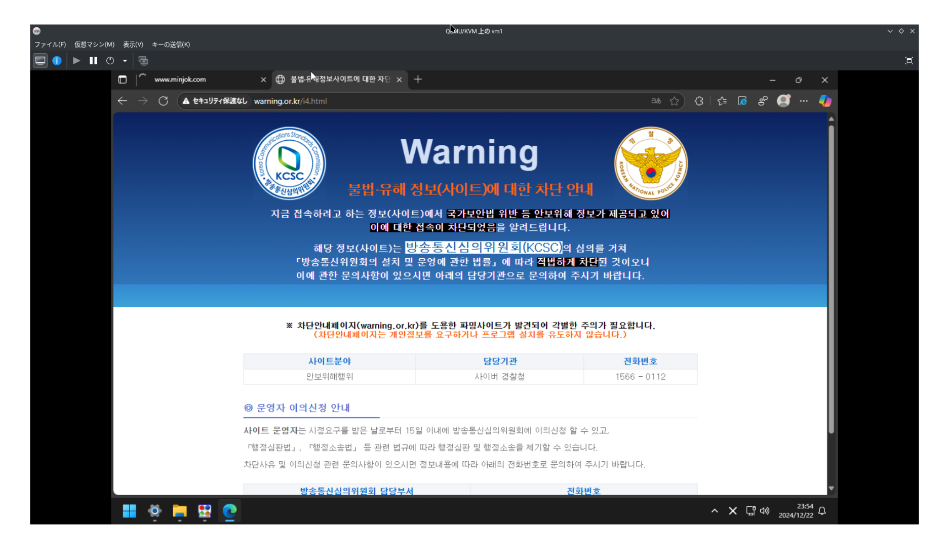The height and width of the screenshot is (560, 949).
Task: Show hidden system tray icons chevron
Action: click(715, 511)
